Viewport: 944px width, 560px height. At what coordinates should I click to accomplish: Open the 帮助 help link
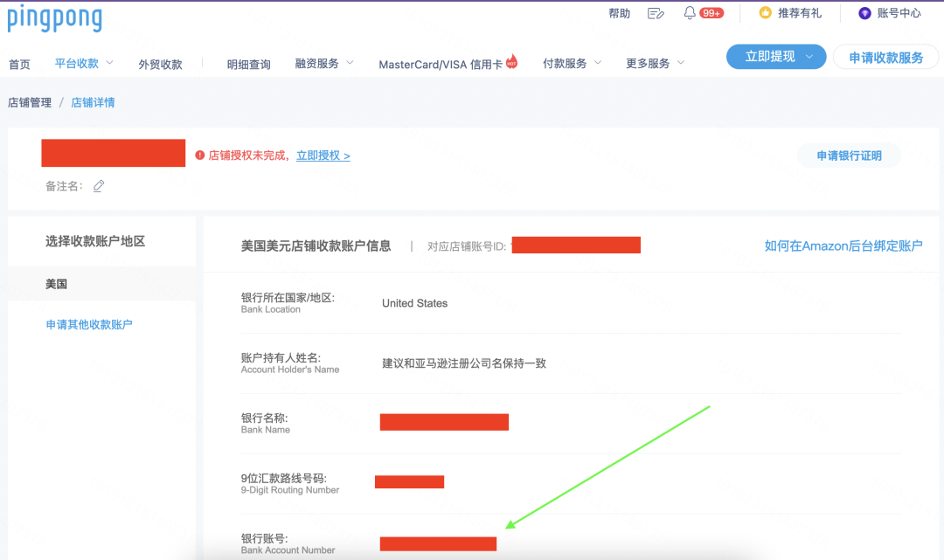click(x=619, y=13)
